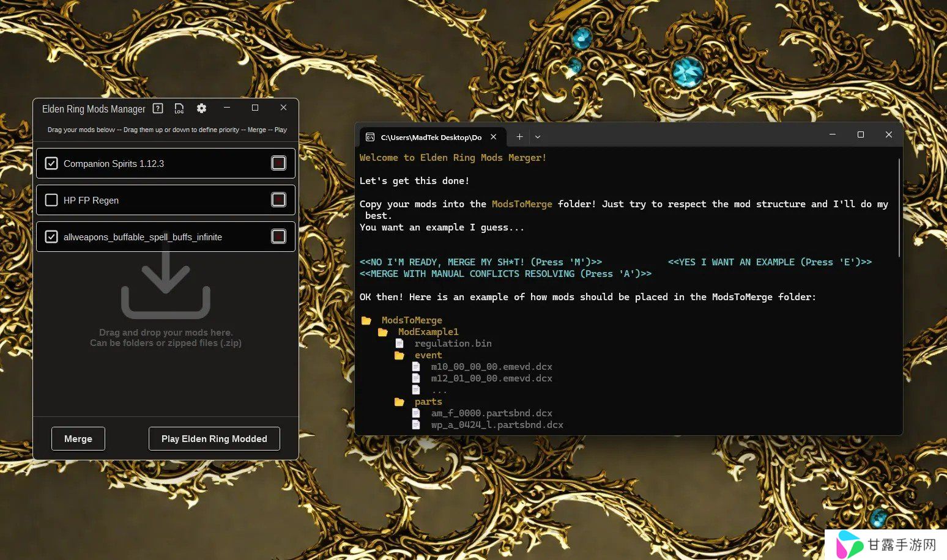The width and height of the screenshot is (947, 560).
Task: Click the ModExample1 folder icon
Action: point(383,332)
